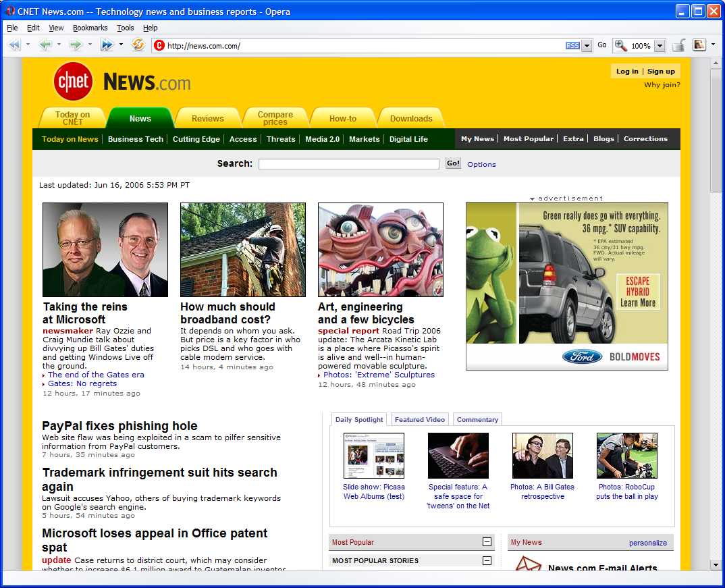Screen dimensions: 725x588
Task: Select the Daily Spotlight tab
Action: (x=359, y=419)
